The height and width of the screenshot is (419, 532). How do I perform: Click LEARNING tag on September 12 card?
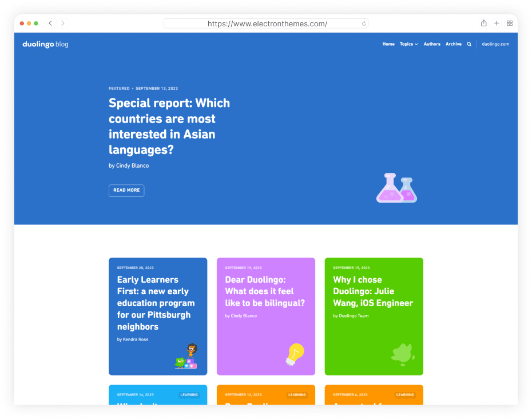[297, 395]
